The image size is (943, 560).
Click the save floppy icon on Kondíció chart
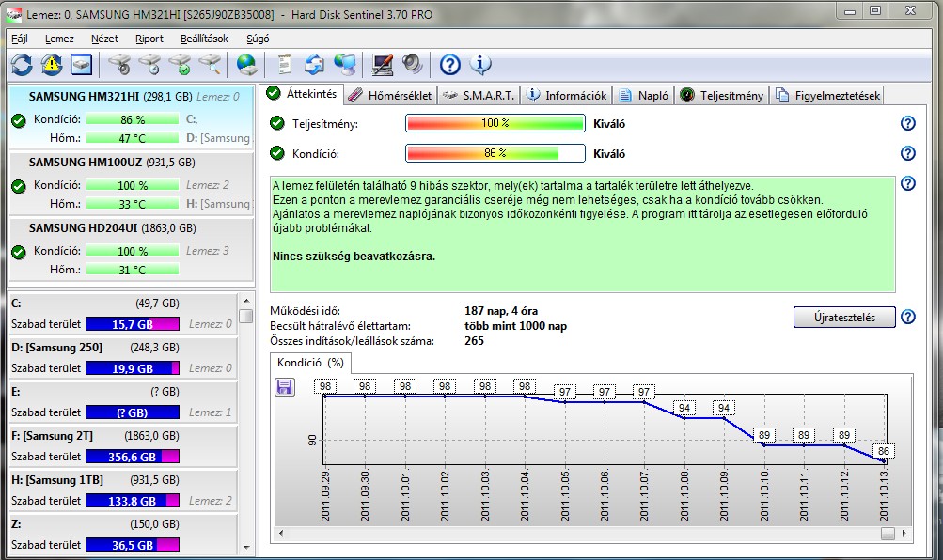tap(285, 386)
